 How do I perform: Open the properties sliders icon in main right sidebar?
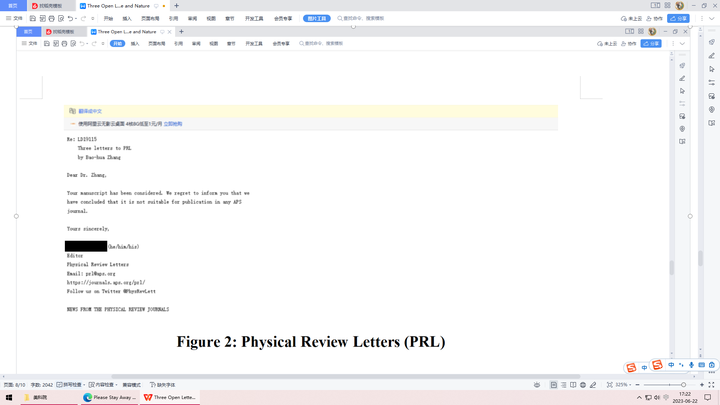click(712, 83)
